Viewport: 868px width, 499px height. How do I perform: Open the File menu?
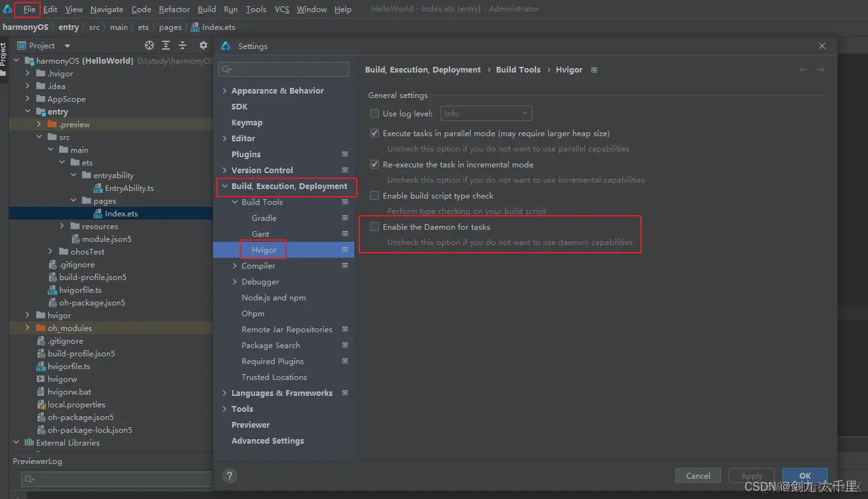click(x=29, y=9)
